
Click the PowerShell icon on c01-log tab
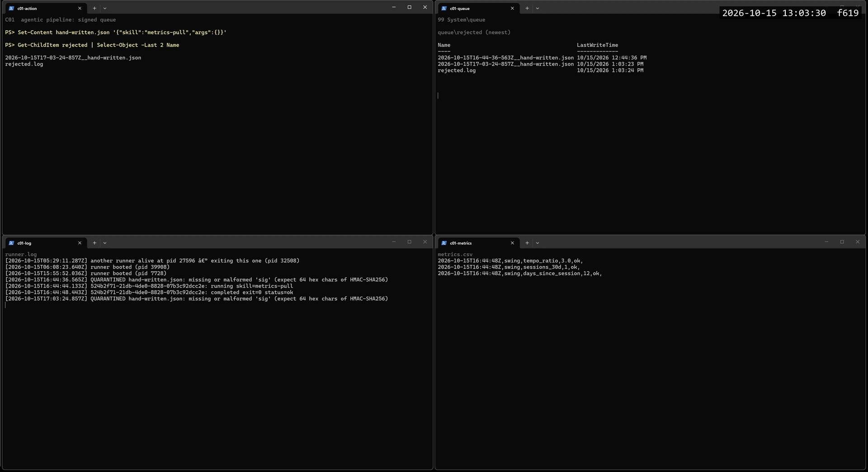11,243
